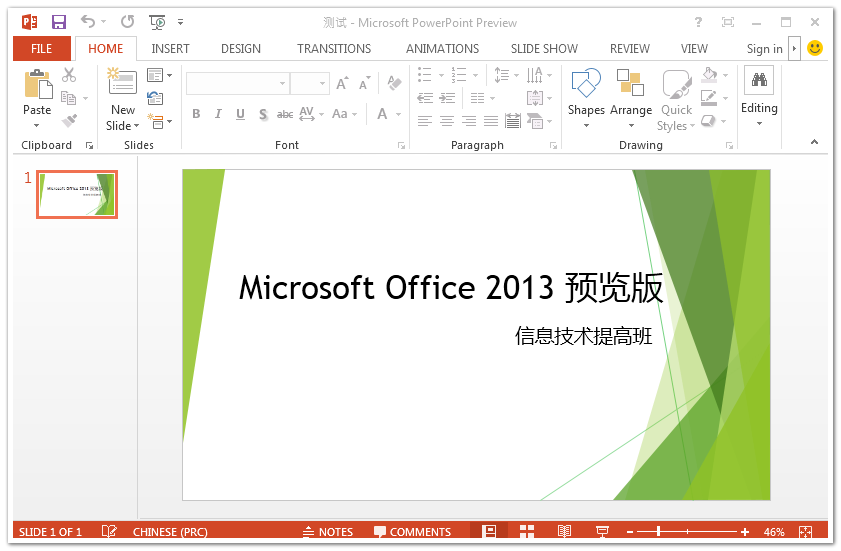Viewport: 841px width, 551px height.
Task: Decrease font size with smaller A icon
Action: pyautogui.click(x=365, y=83)
